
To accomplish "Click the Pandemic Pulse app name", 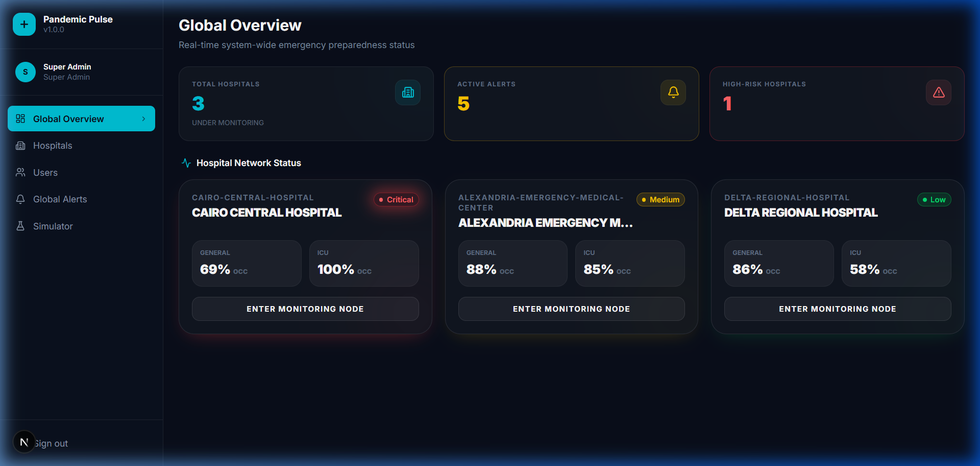I will point(78,19).
